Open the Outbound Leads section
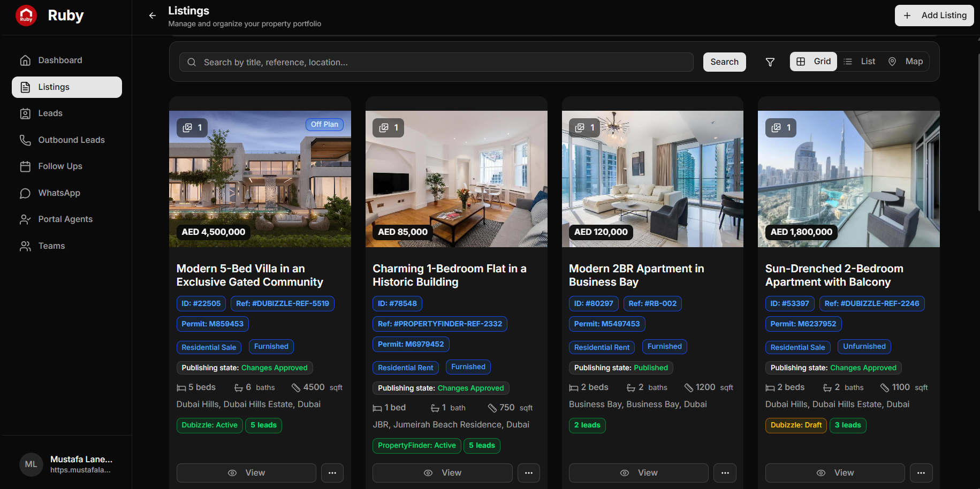 click(71, 140)
